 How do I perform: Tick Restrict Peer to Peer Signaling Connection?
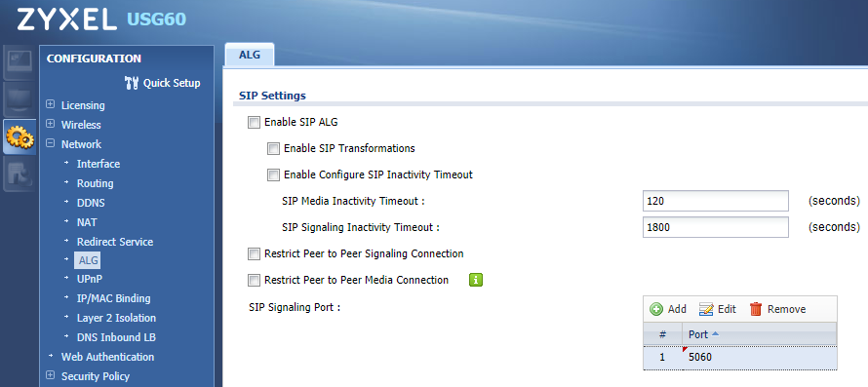pyautogui.click(x=254, y=254)
